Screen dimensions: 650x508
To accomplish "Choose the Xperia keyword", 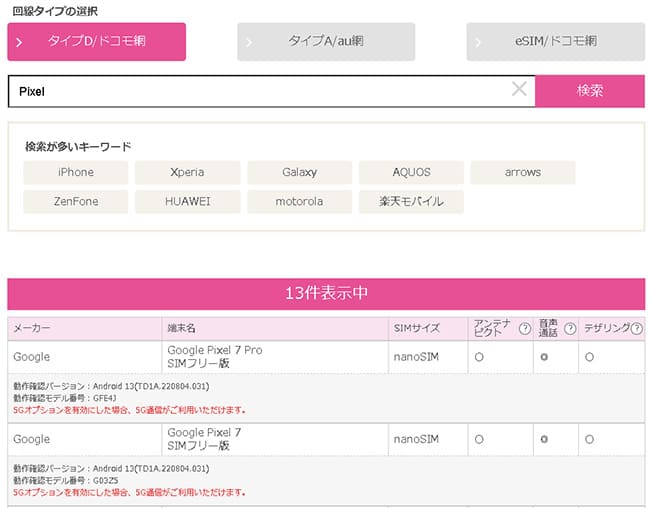I will coord(187,172).
